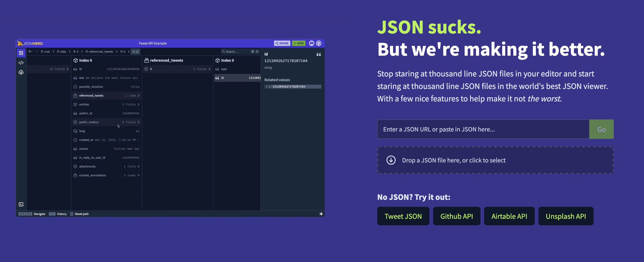Select the in_reply_to_user_id row
644x262 pixels.
coord(106,158)
